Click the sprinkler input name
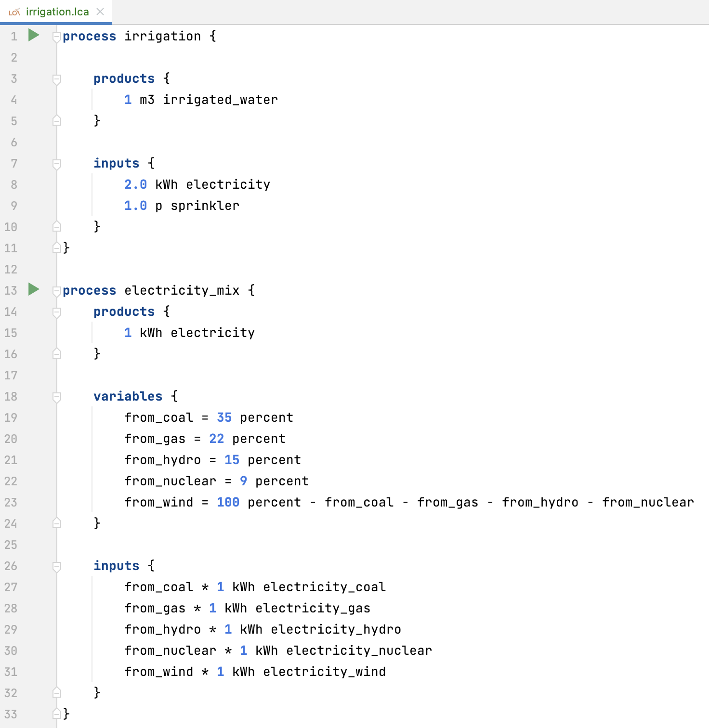Image resolution: width=709 pixels, height=728 pixels. click(x=205, y=206)
